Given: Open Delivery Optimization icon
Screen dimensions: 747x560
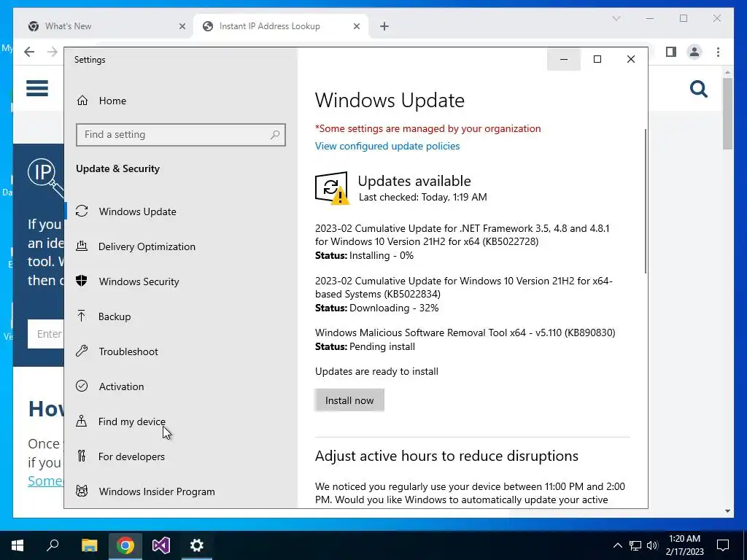Looking at the screenshot, I should click(x=82, y=246).
